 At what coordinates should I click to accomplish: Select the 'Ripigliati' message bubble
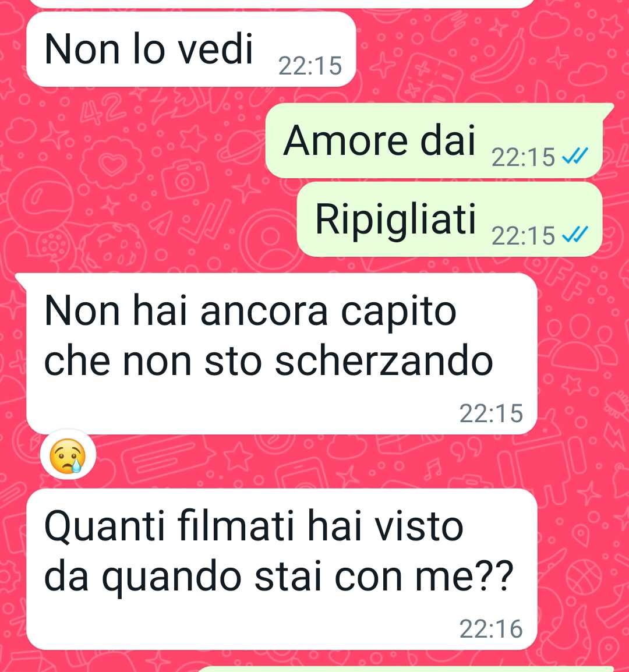coord(450,219)
